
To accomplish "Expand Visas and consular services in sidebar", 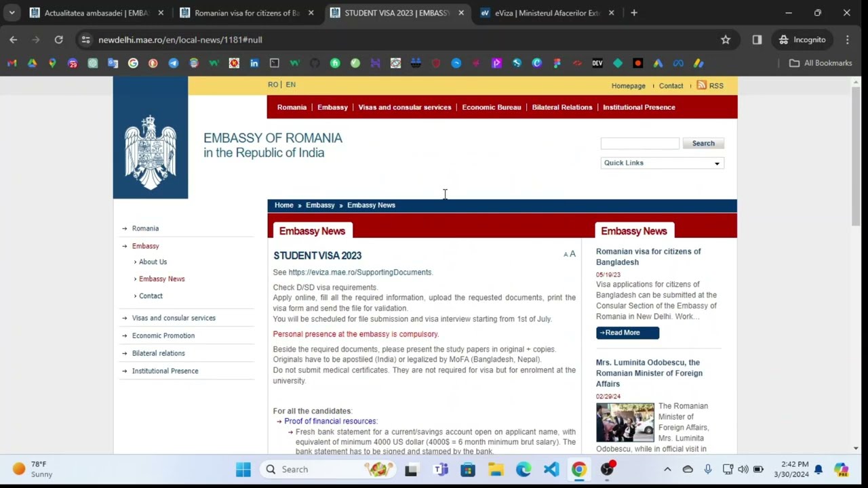I will pos(174,318).
